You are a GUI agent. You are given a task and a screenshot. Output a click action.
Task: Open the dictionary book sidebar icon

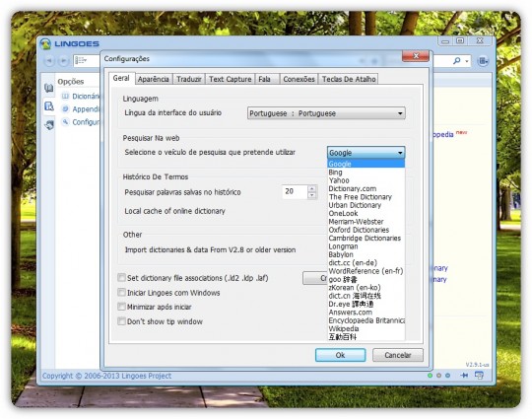point(49,88)
